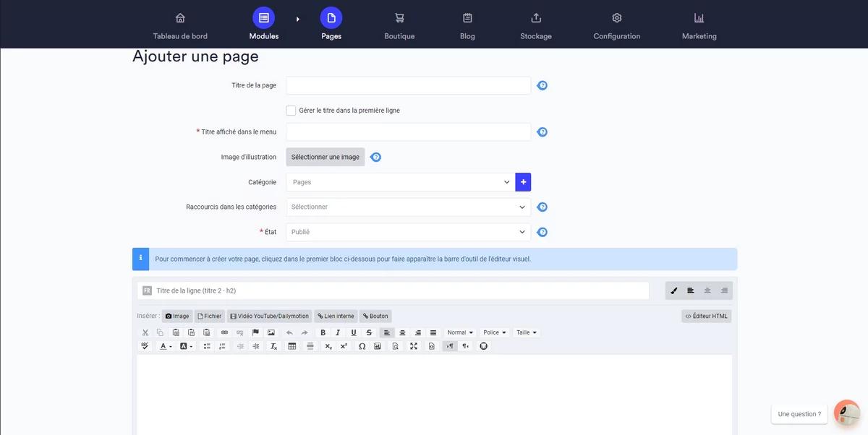Show help for Image d'illustration
This screenshot has width=868, height=435.
[376, 157]
